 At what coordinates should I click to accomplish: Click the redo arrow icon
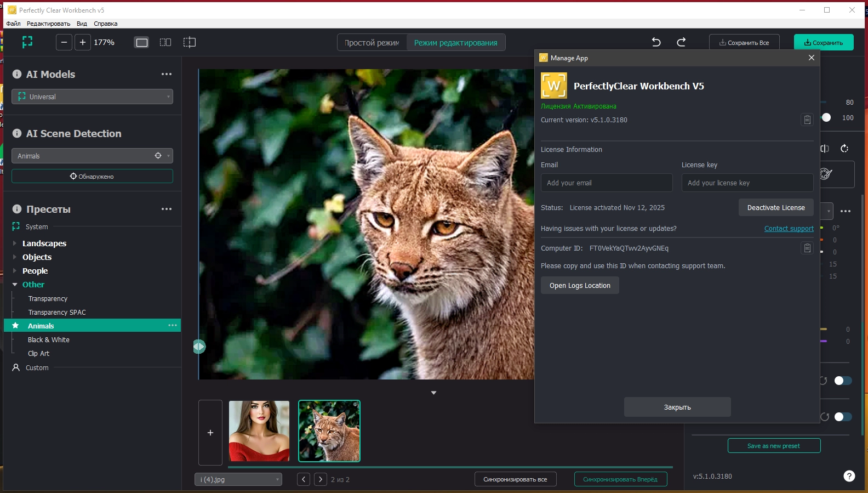681,42
